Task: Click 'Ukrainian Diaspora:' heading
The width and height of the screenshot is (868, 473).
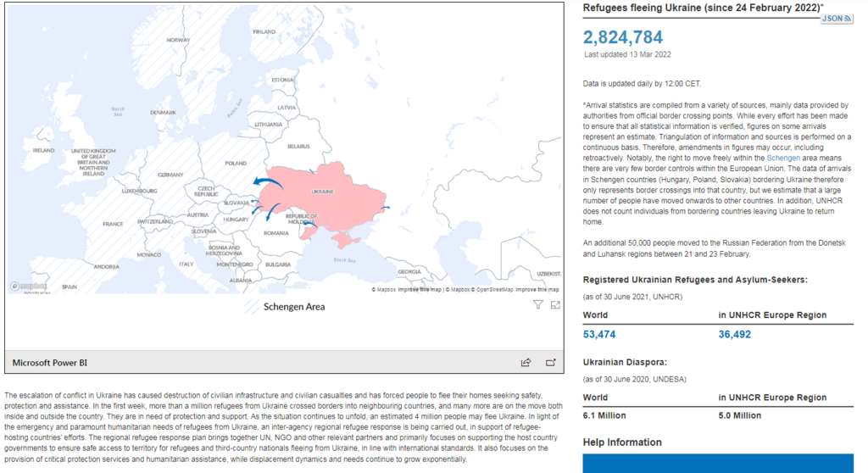Action: tap(625, 362)
